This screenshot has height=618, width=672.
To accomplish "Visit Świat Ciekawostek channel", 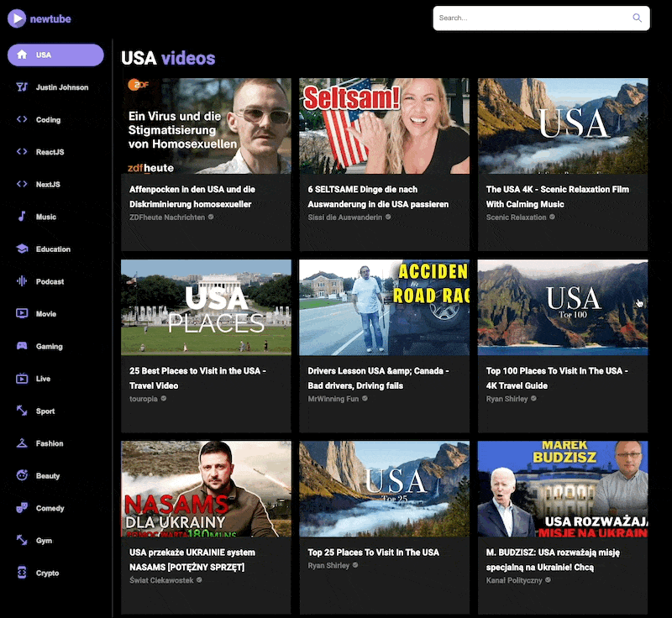I will (x=161, y=580).
